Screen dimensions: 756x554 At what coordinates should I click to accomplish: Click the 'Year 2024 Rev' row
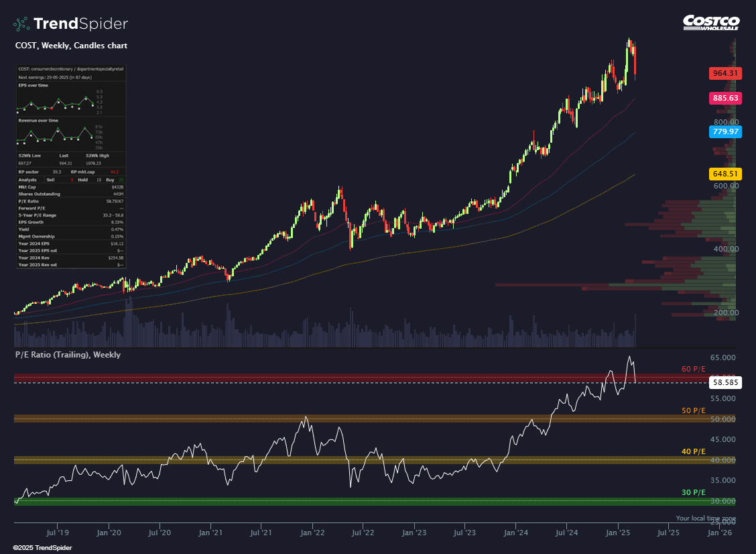(71, 258)
